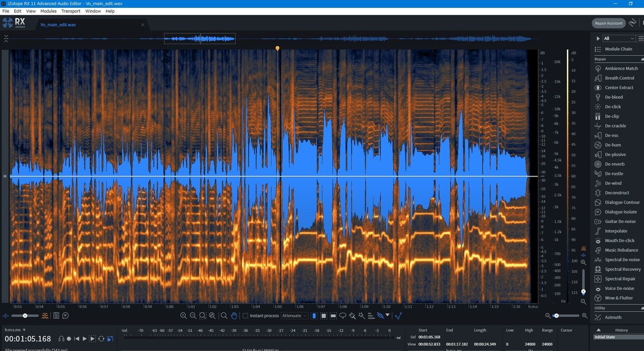The width and height of the screenshot is (644, 351).
Task: Toggle the time-frequency selection tool
Action: (324, 316)
